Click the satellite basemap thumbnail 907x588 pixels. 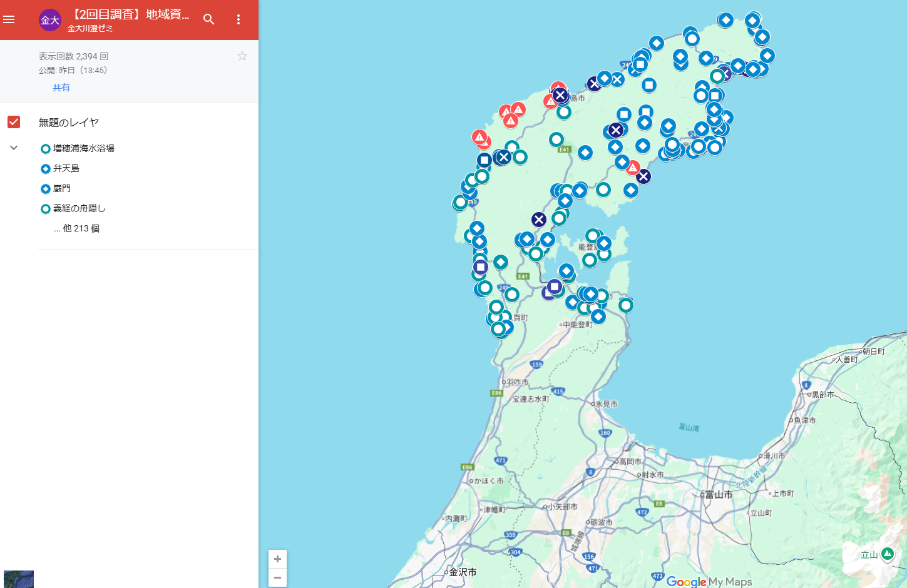point(19,579)
